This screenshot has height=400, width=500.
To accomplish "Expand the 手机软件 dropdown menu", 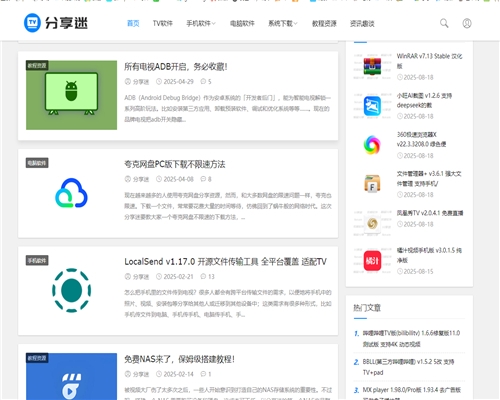I will pos(201,23).
